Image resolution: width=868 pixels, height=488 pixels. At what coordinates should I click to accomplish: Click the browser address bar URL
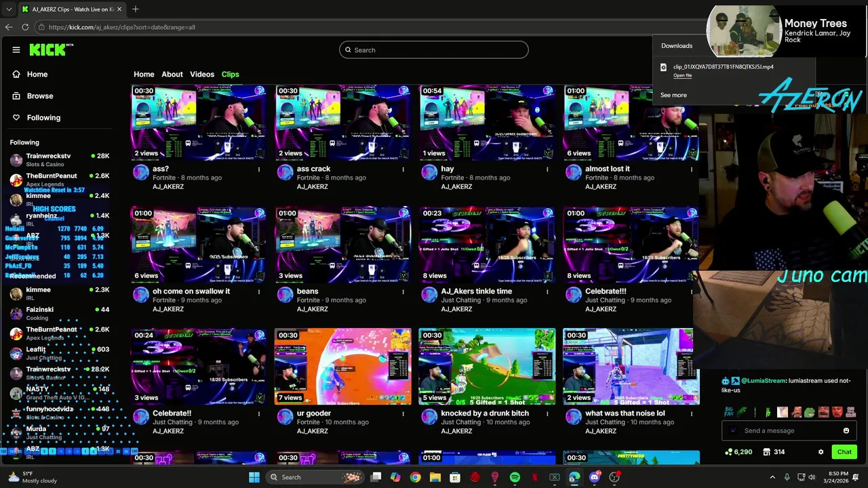[x=122, y=27]
